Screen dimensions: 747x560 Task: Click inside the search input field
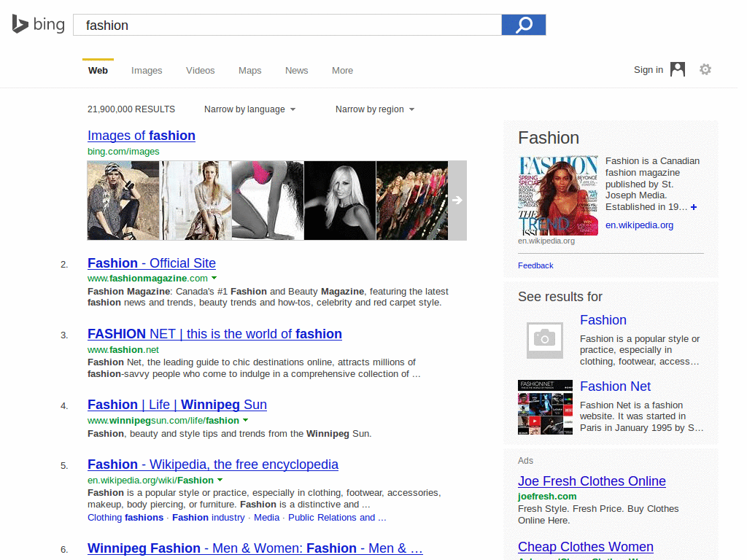pos(285,24)
